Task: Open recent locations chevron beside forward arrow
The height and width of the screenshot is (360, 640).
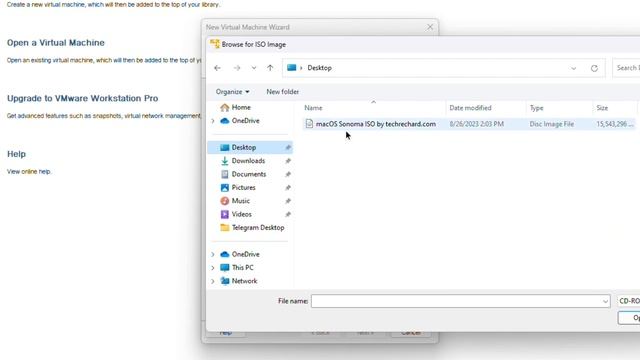Action: [254, 68]
